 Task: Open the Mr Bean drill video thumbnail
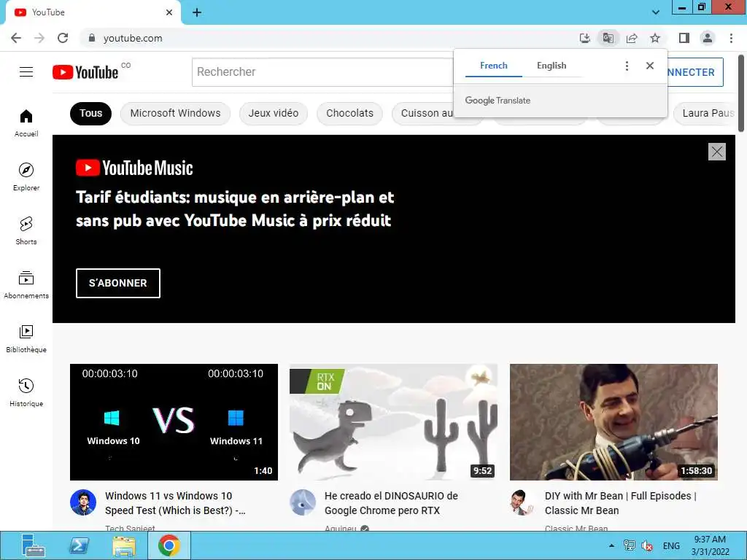614,422
